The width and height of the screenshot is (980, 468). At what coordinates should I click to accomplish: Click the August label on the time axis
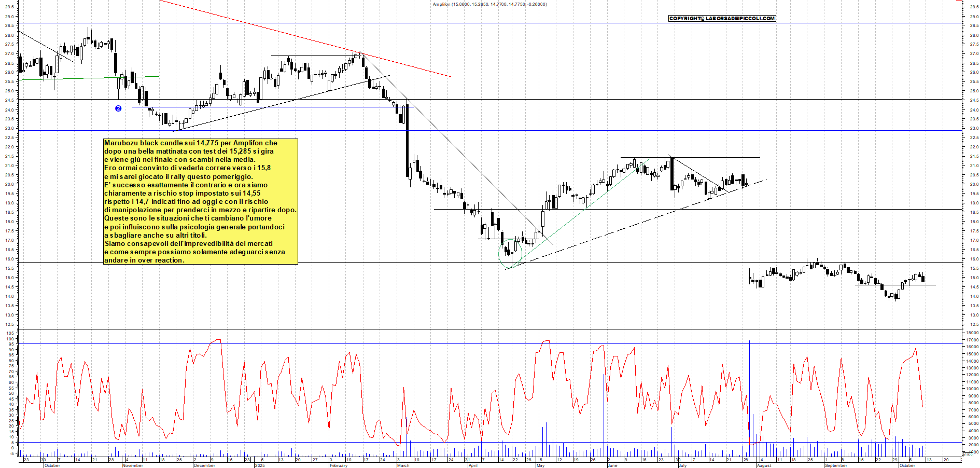764,465
